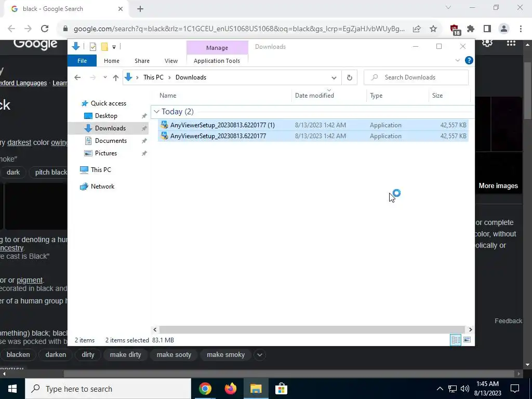The height and width of the screenshot is (399, 532).
Task: Open Chrome tab search chevron
Action: 448,7
